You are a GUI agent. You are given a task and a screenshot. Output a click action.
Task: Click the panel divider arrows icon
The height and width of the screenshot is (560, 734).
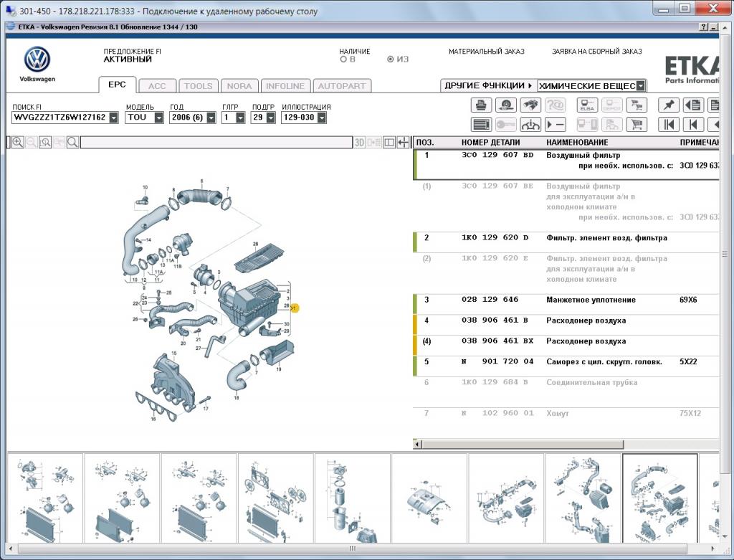[x=403, y=143]
